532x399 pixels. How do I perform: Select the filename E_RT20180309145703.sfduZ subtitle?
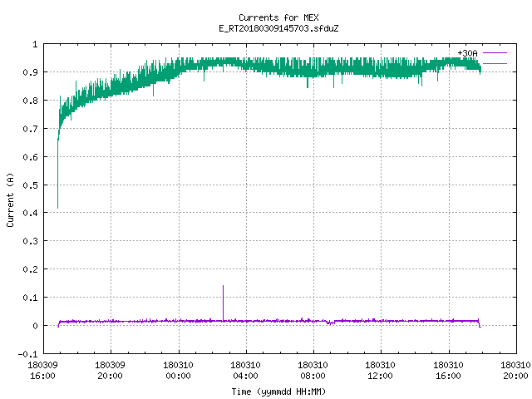(278, 28)
